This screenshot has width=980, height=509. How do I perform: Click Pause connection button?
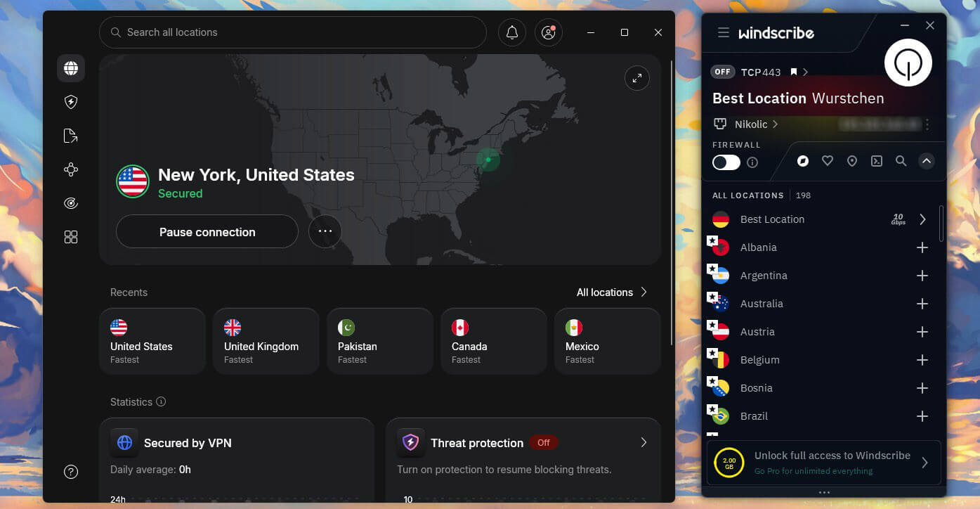[x=207, y=232]
